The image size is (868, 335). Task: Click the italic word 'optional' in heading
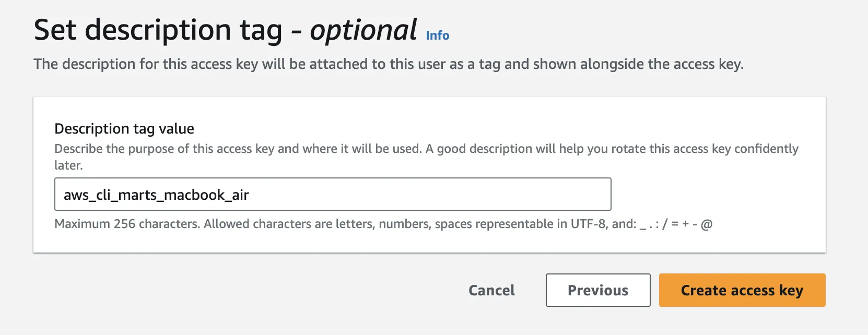click(x=363, y=30)
